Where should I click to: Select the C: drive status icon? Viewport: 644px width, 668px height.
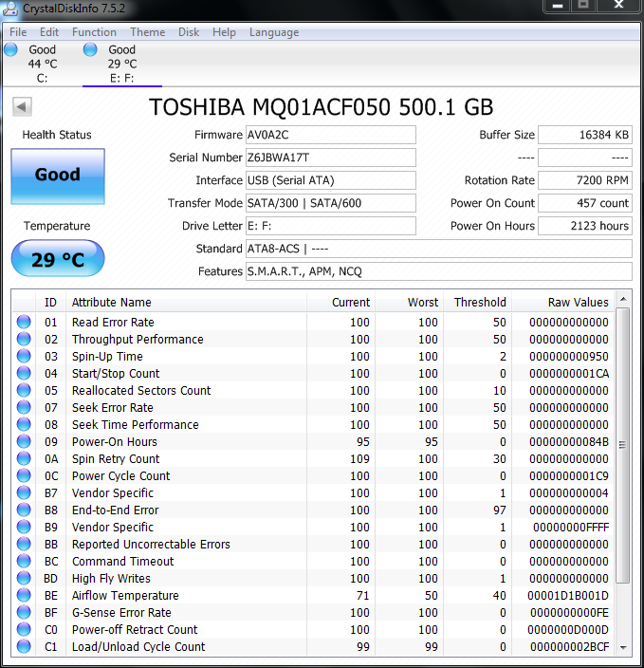click(x=10, y=50)
